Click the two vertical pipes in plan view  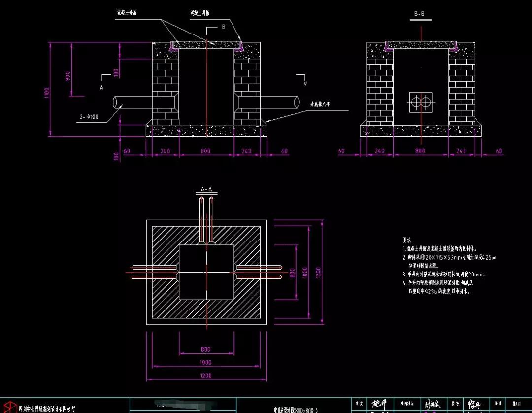tap(206, 218)
